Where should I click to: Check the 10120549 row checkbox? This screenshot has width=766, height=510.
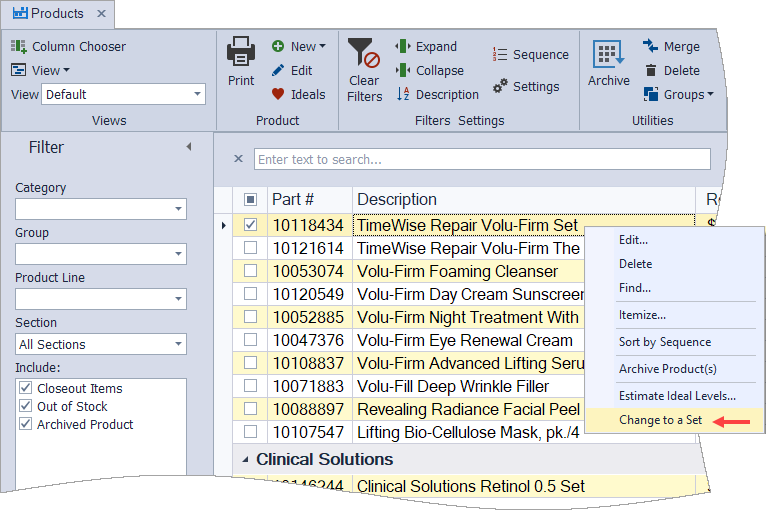250,294
